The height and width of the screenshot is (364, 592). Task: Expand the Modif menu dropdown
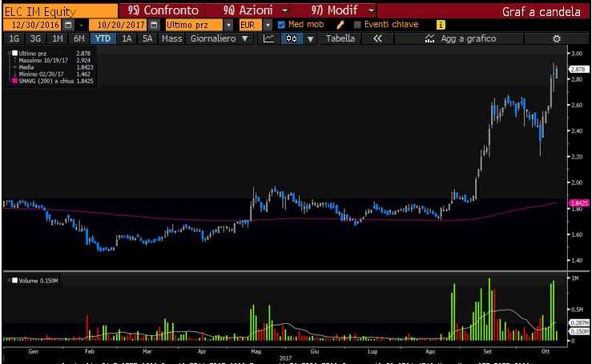coord(371,10)
